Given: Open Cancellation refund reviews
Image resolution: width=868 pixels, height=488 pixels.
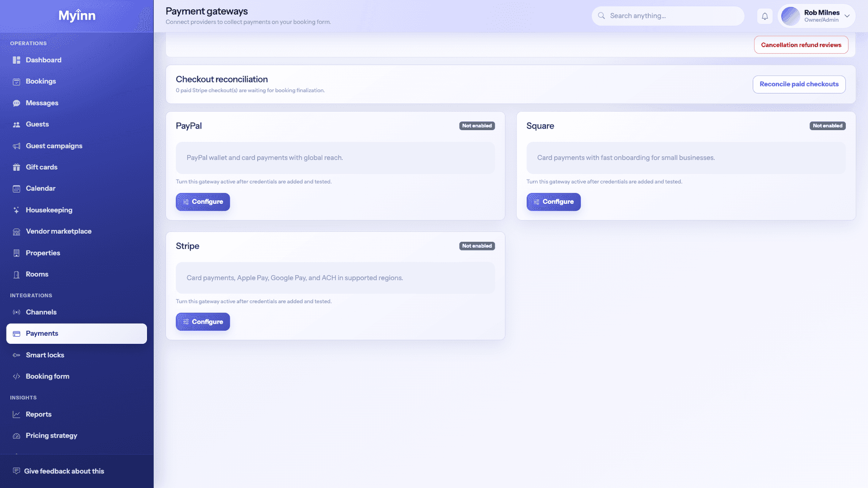Looking at the screenshot, I should pyautogui.click(x=801, y=45).
